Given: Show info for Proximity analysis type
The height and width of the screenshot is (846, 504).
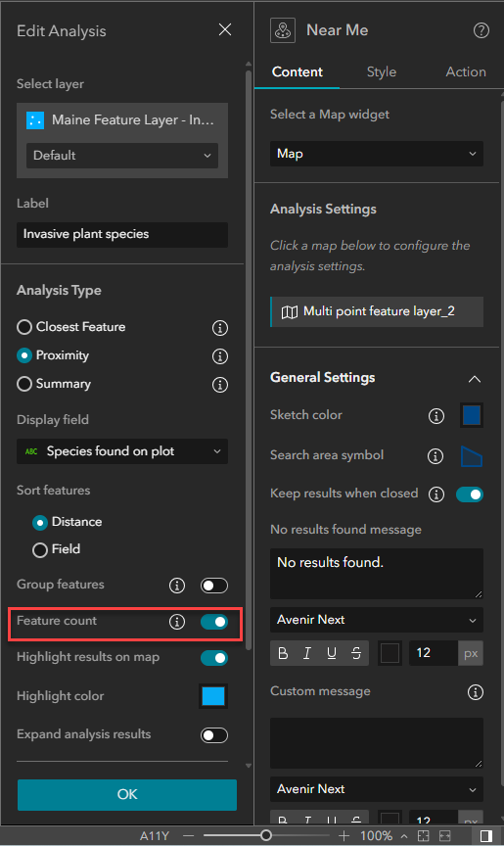Looking at the screenshot, I should 220,356.
